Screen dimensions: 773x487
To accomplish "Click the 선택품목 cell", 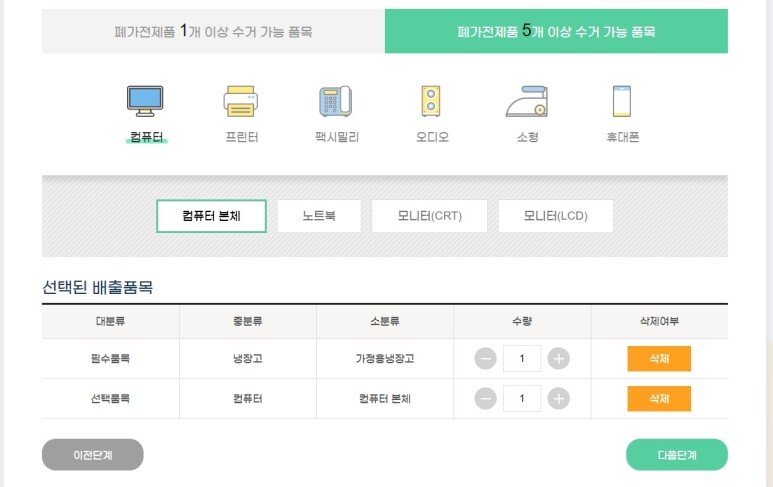I will 110,398.
